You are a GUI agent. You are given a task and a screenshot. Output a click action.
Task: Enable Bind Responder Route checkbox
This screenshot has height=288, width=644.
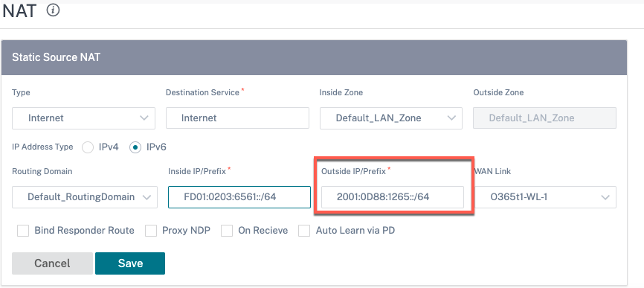click(x=23, y=231)
